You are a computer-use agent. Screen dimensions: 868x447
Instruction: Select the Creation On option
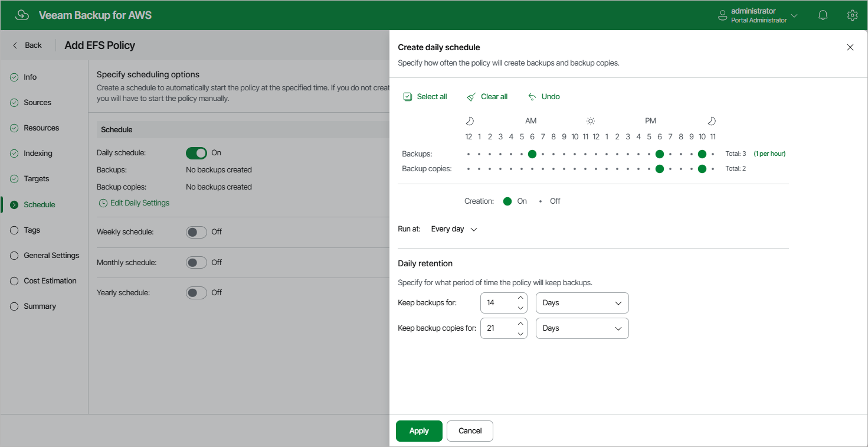[x=507, y=201]
